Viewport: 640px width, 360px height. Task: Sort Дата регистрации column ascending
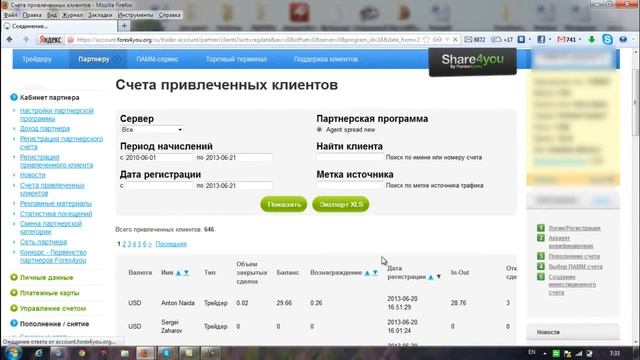point(431,277)
